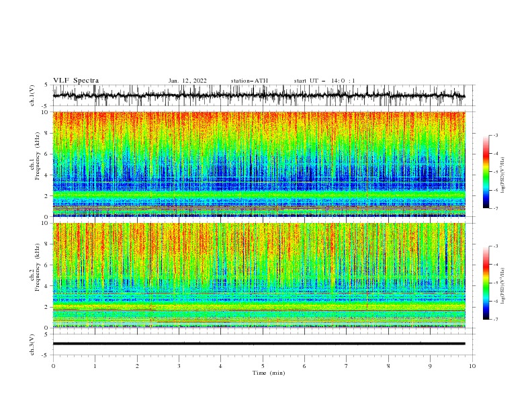Click the ch.2 spectrogram panel
Viewport: 532px width, 411px height.
coord(259,275)
